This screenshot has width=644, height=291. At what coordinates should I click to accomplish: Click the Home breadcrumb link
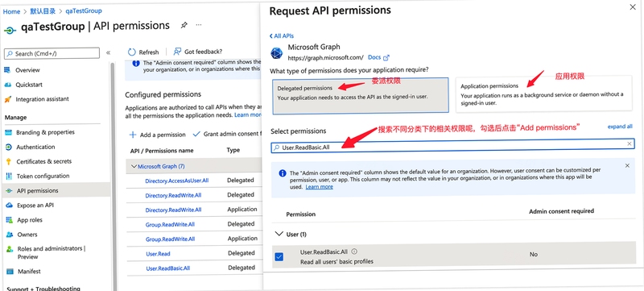[x=11, y=11]
